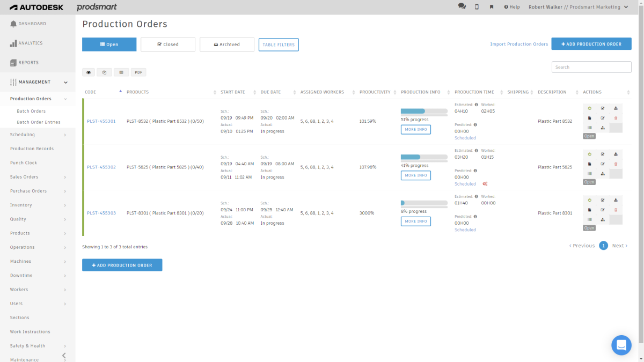Click inside the Search field
Image resolution: width=644 pixels, height=362 pixels.
click(x=590, y=67)
